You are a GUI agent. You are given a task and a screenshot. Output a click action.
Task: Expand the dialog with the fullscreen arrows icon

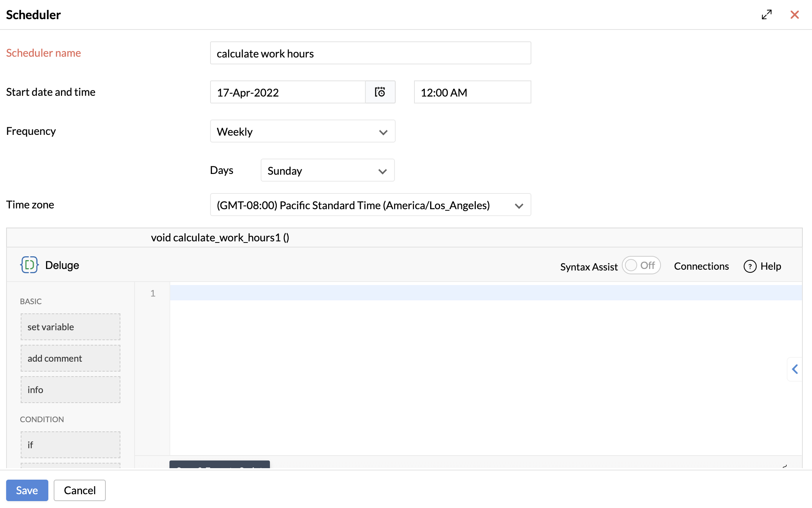pos(766,15)
